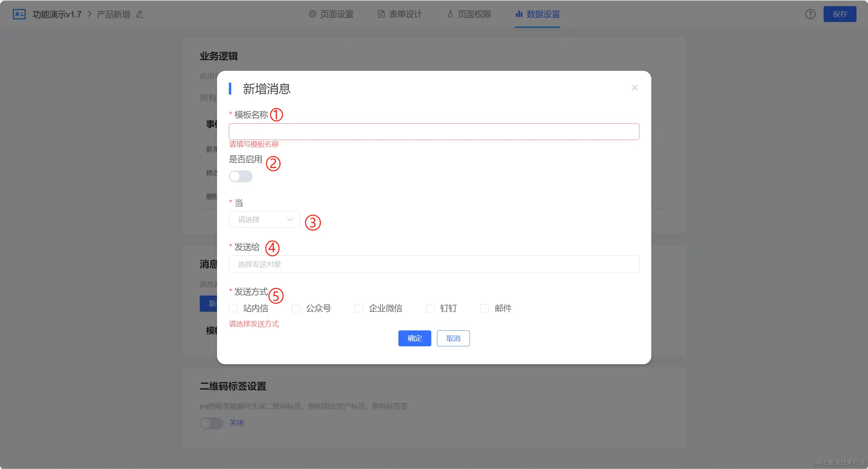This screenshot has height=469, width=868.
Task: Click the icon of 页面权限 tab
Action: (x=450, y=14)
